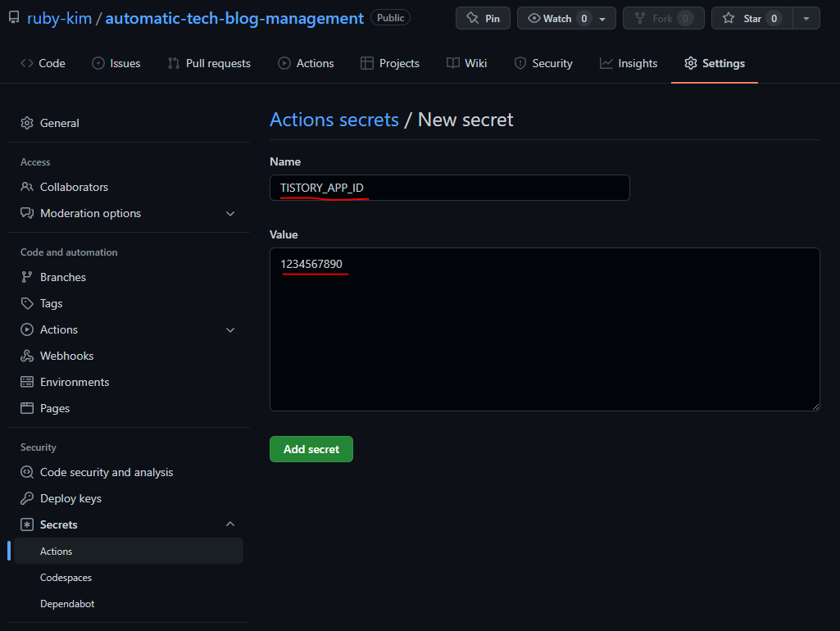This screenshot has height=631, width=840.
Task: Click the Pull requests tab icon
Action: [174, 63]
